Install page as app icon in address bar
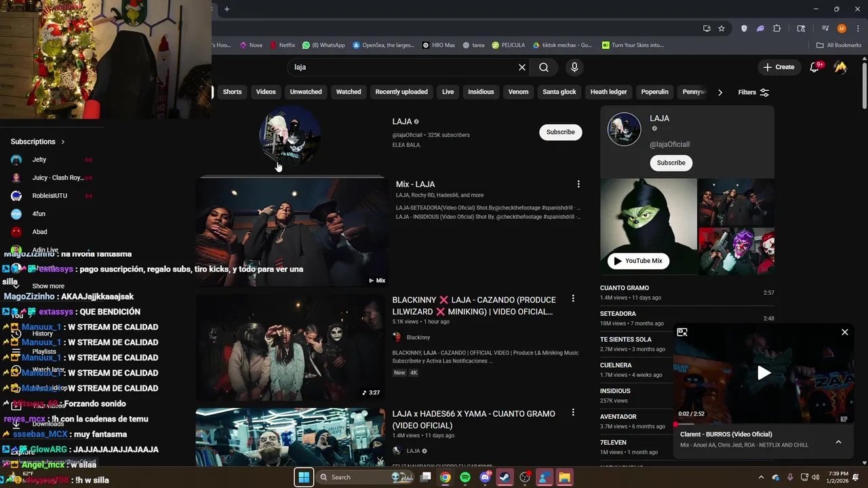Image resolution: width=868 pixels, height=488 pixels. pyautogui.click(x=707, y=28)
